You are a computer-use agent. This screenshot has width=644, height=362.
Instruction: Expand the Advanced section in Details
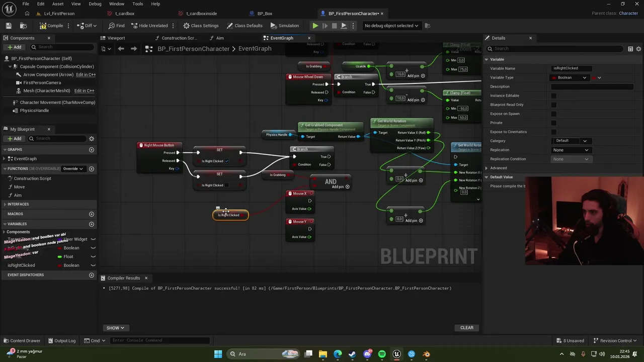pos(487,168)
